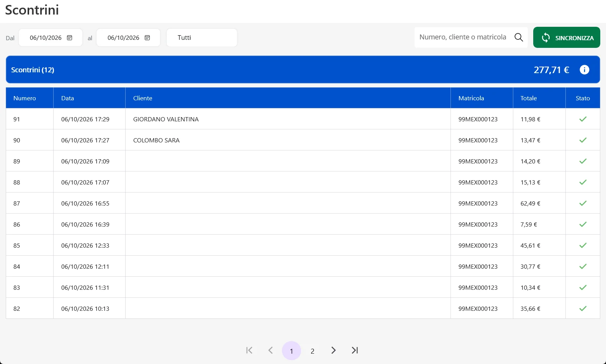Switch to page 2 of receipts
606x364 pixels.
pos(313,351)
